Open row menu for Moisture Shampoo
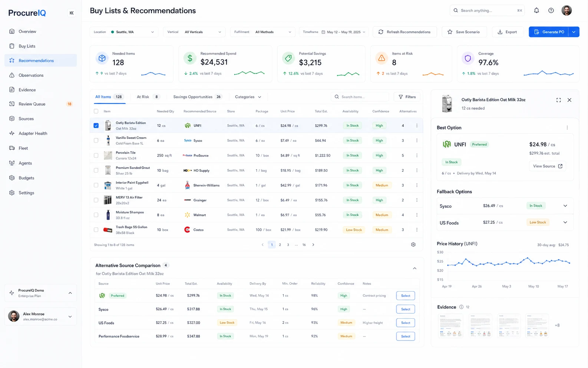The width and height of the screenshot is (588, 368). click(x=417, y=215)
